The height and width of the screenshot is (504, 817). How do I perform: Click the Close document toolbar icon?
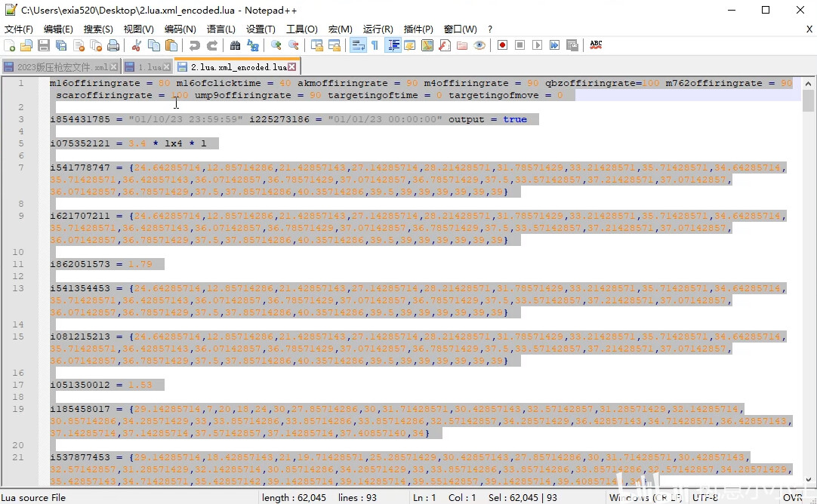pyautogui.click(x=79, y=45)
